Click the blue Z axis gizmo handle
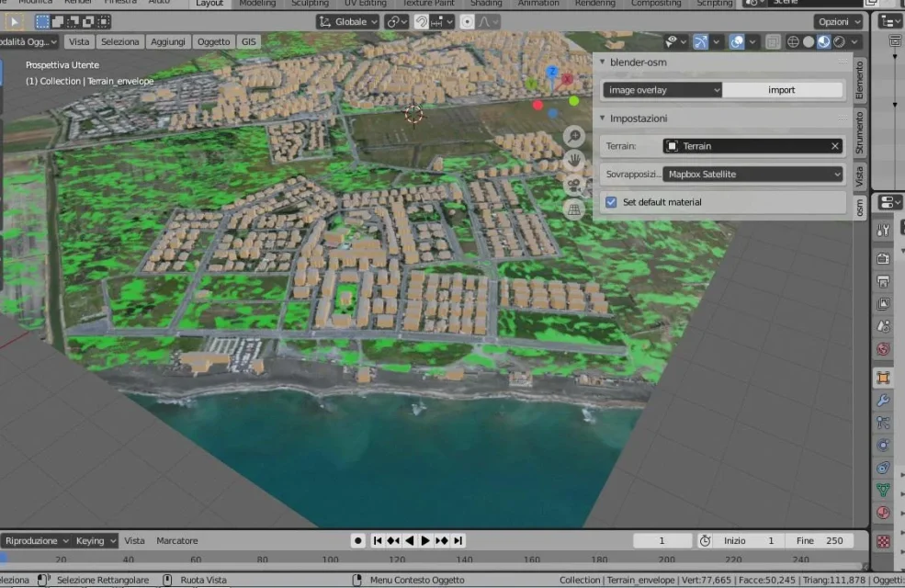Screen dimensions: 905x588 (552, 72)
